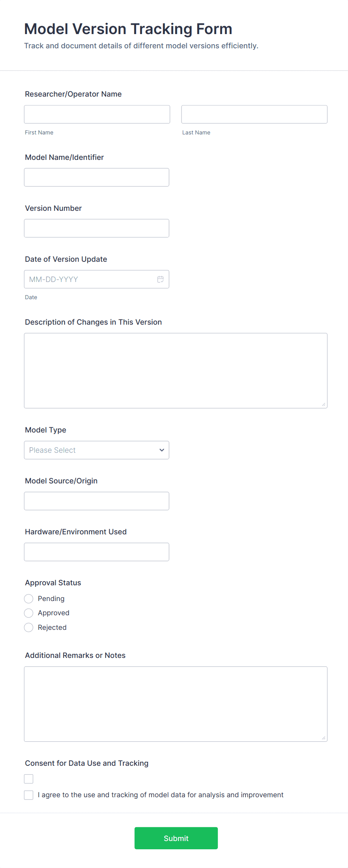Click the Model Name/Identifier field
The image size is (348, 868).
[97, 177]
